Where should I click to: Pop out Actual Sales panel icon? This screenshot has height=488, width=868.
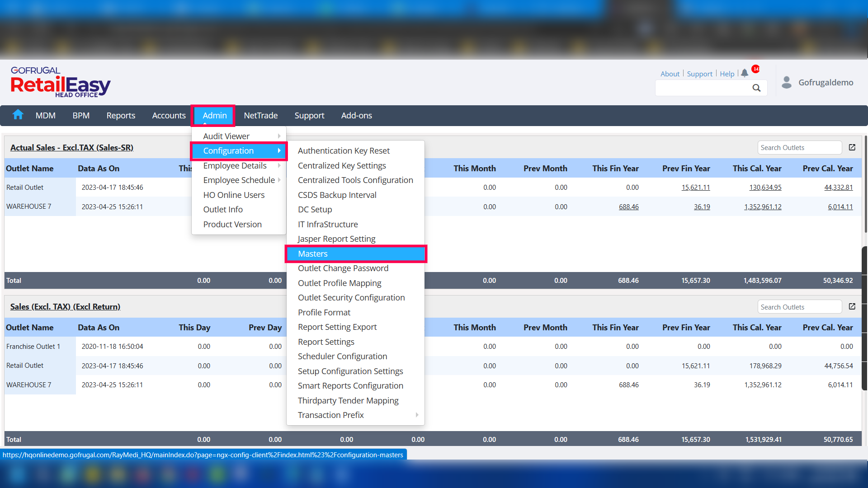[852, 147]
